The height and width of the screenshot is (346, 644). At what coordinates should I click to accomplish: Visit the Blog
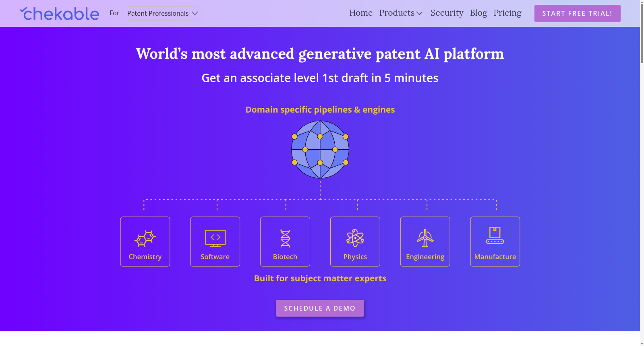[x=478, y=13]
